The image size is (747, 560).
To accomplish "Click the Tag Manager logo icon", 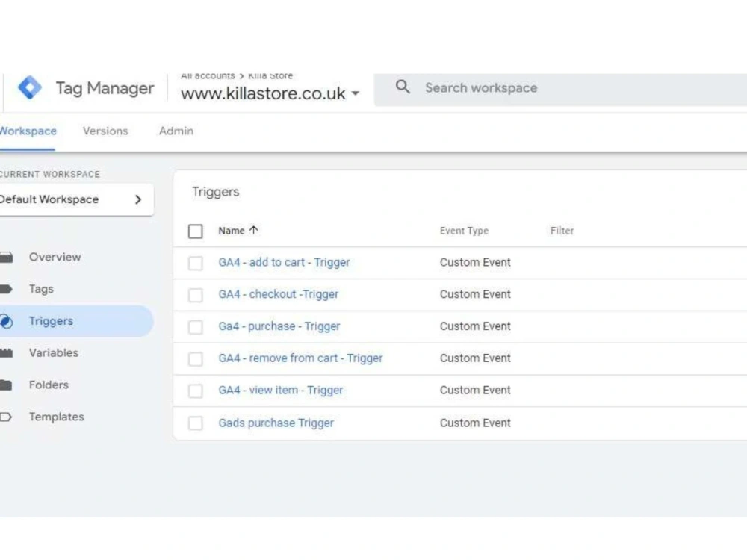I will [30, 87].
